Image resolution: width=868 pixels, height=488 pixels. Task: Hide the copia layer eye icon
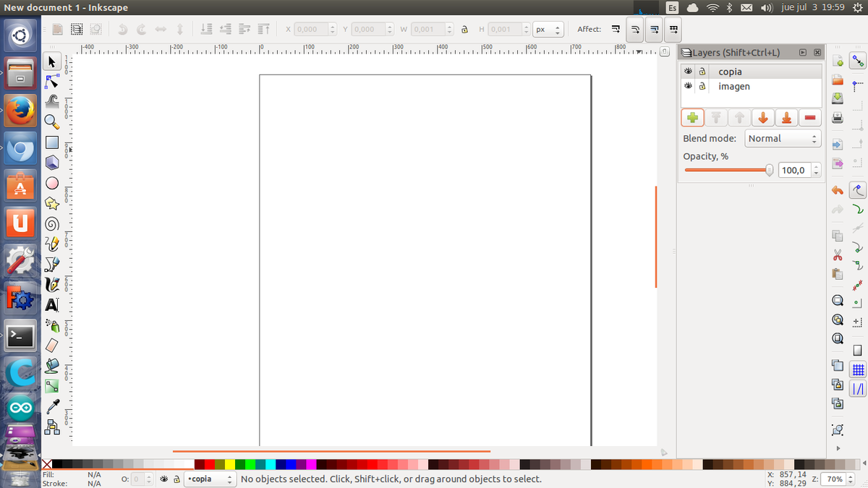(x=689, y=72)
